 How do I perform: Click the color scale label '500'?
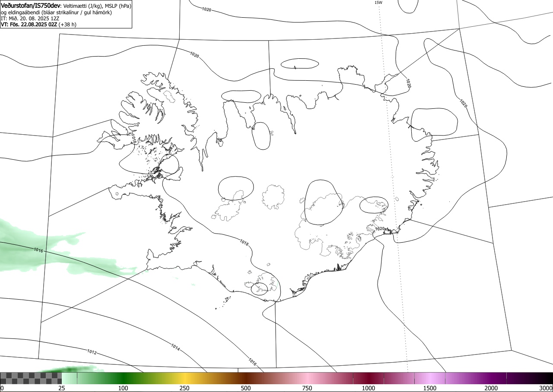246,389
